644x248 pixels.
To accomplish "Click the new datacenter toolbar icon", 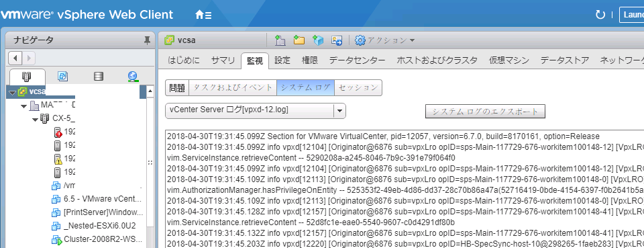I will (x=280, y=40).
